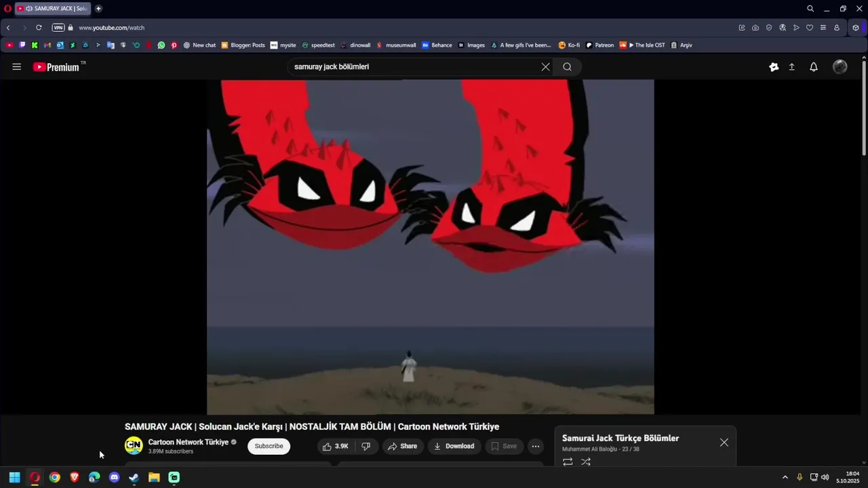Open The Isle OST bookmark
The height and width of the screenshot is (488, 868).
coord(642,45)
